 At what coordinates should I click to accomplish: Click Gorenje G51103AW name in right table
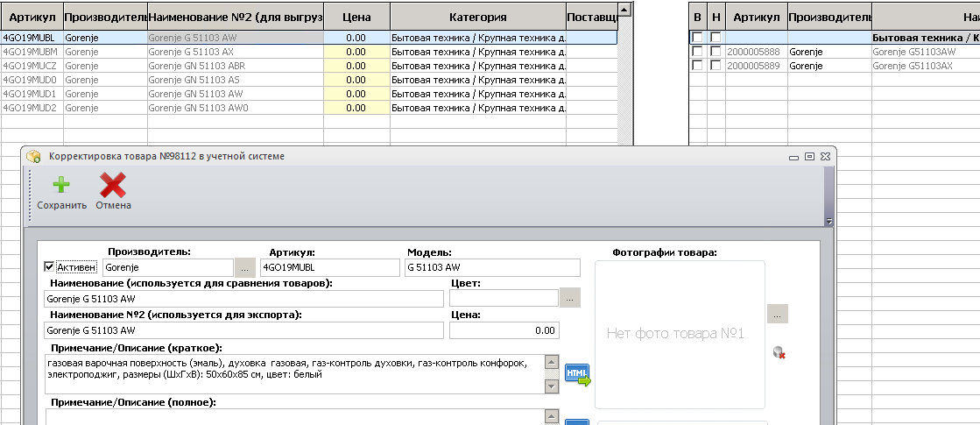pos(914,51)
